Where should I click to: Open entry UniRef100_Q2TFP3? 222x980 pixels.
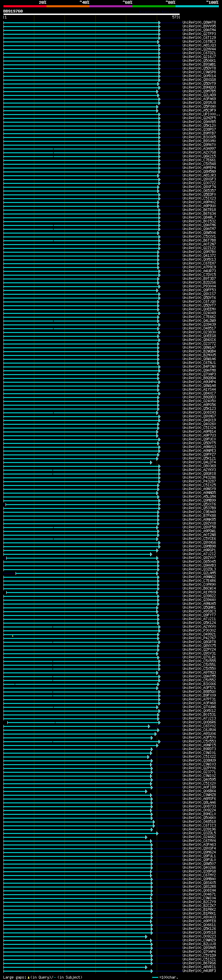click(x=199, y=34)
